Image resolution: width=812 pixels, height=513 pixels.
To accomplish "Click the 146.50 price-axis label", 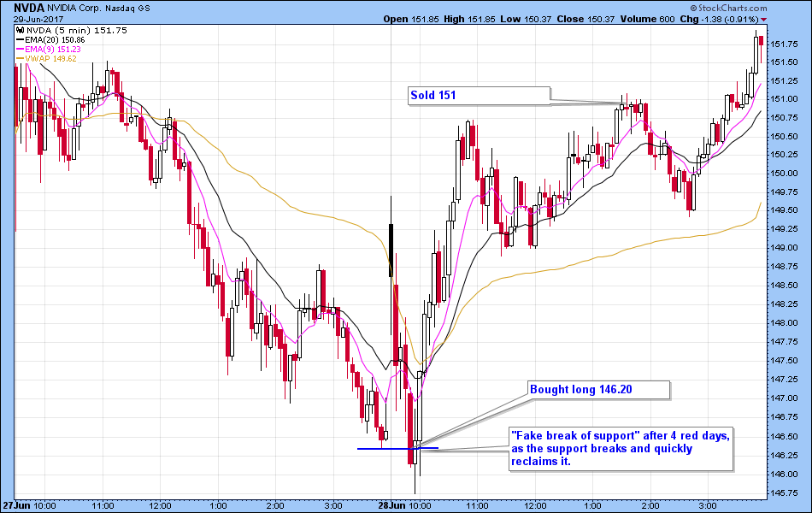I will coord(784,437).
